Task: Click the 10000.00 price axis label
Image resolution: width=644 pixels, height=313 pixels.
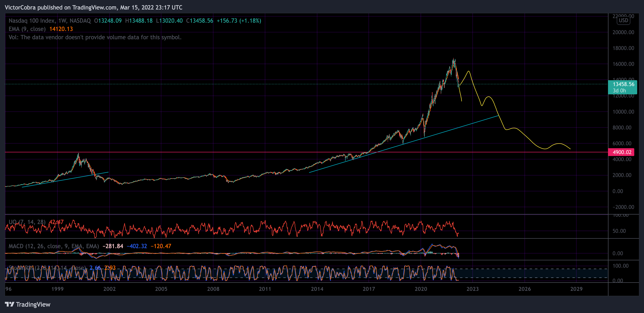Action: pyautogui.click(x=623, y=112)
